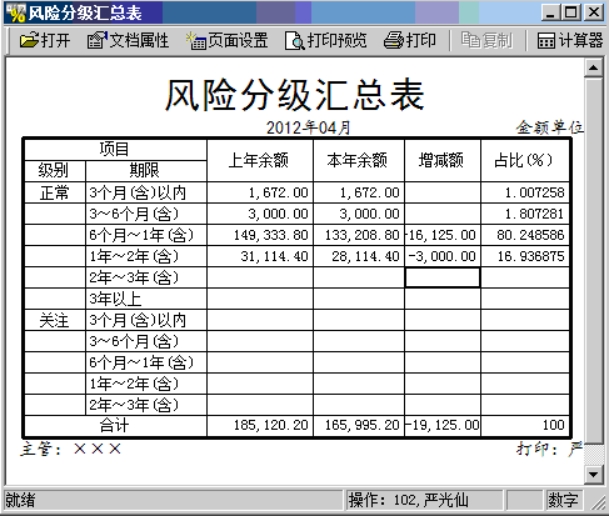Viewport: 609px width, 517px height.
Task: Maximize the 风险分级汇总表 window
Action: (571, 12)
